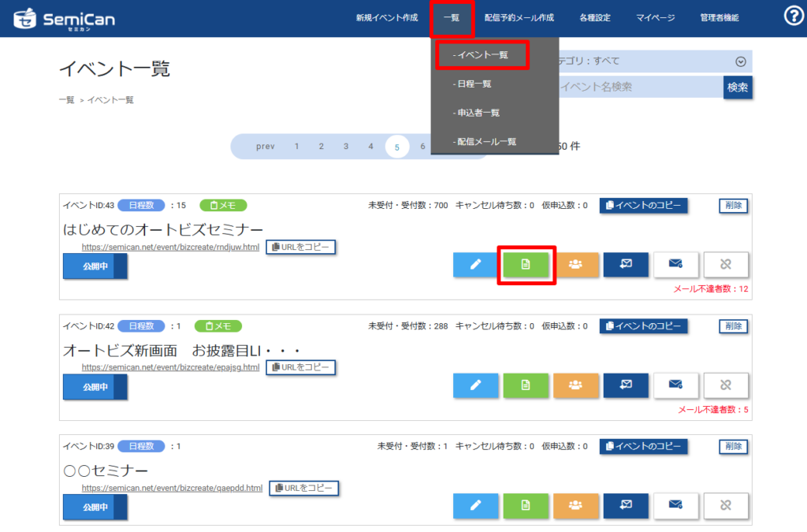Viewport: 807px width, 532px height.
Task: Open link semican.net/event/bizcreate/epajsg.html
Action: coord(170,367)
